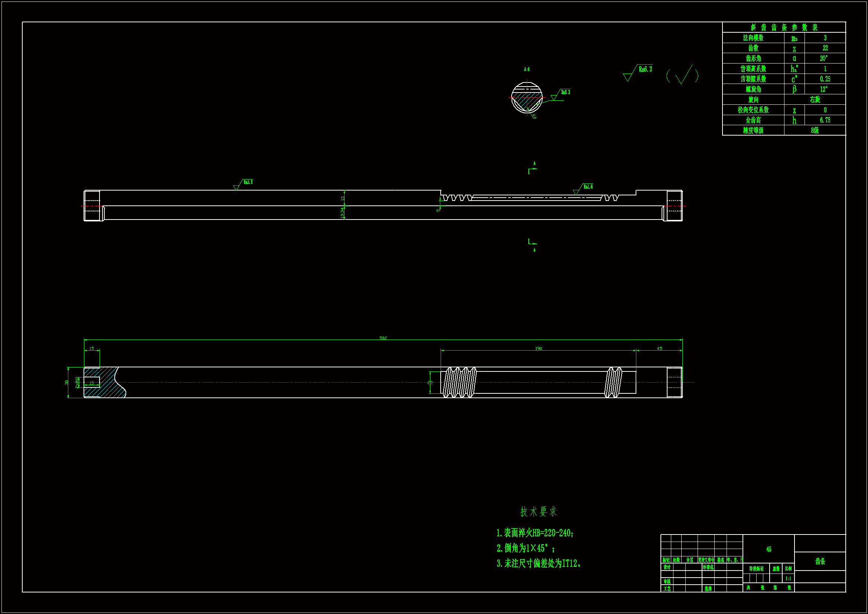Viewport: 868px width, 614px height.
Task: Click the material 45 cell in the title block
Action: tap(768, 549)
